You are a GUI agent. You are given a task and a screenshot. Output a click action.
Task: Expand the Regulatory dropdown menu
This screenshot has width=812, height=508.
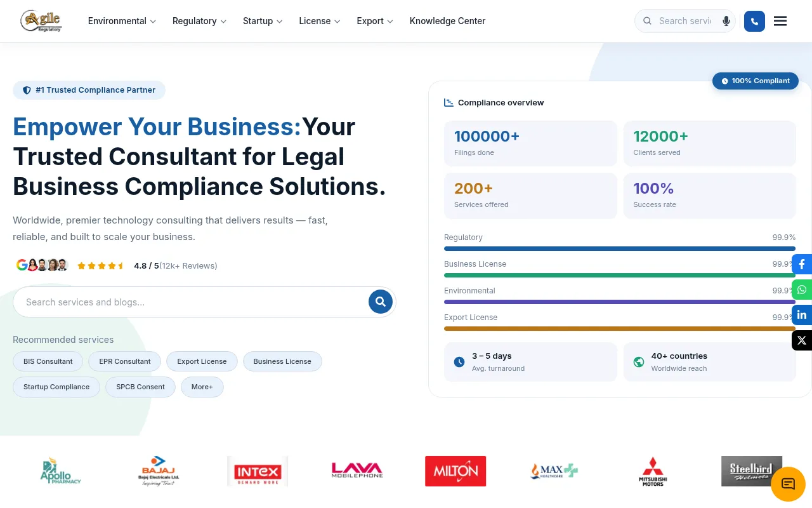pyautogui.click(x=199, y=21)
